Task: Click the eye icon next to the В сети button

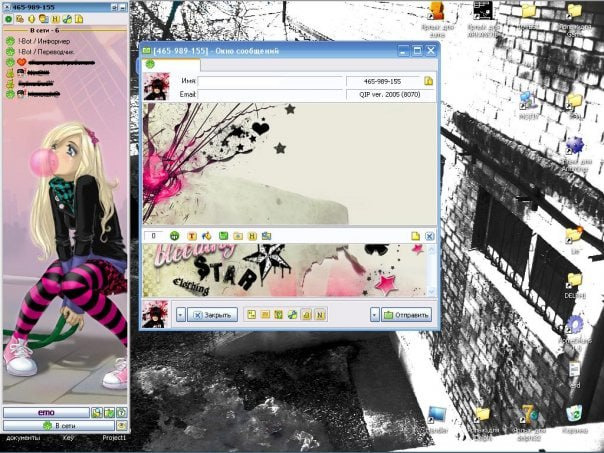Action: coord(121,426)
